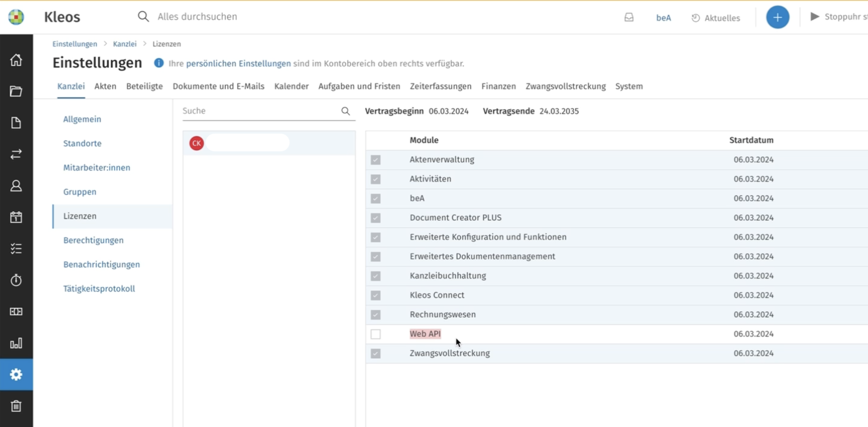Screen dimensions: 868x427
Task: Open the Berechtigungen settings section
Action: point(93,240)
